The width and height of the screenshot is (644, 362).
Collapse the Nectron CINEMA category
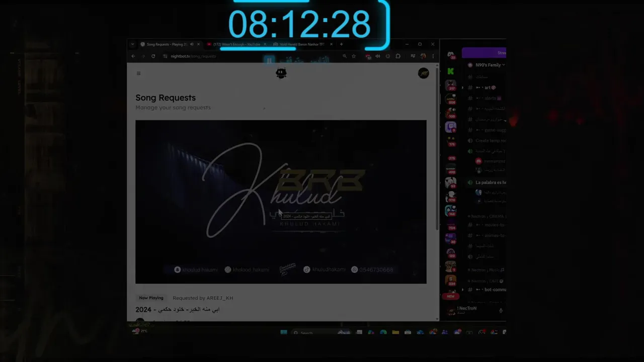click(486, 216)
